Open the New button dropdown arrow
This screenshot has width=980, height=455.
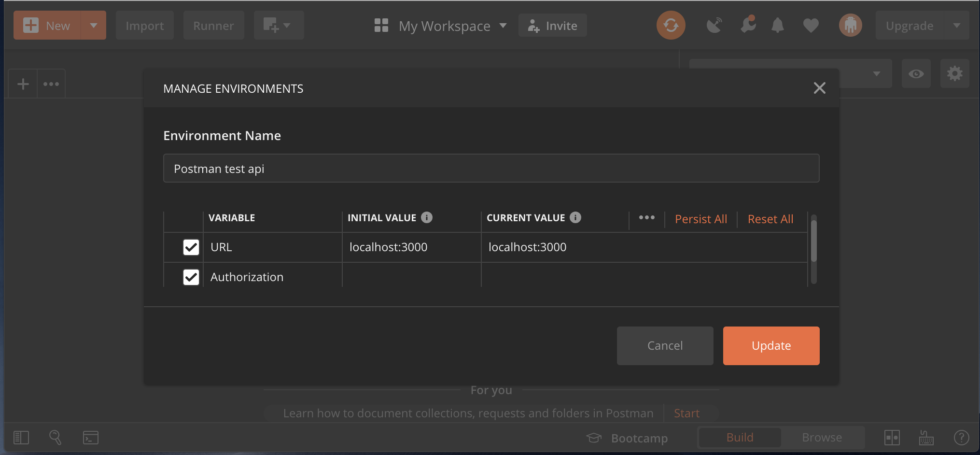pyautogui.click(x=94, y=26)
